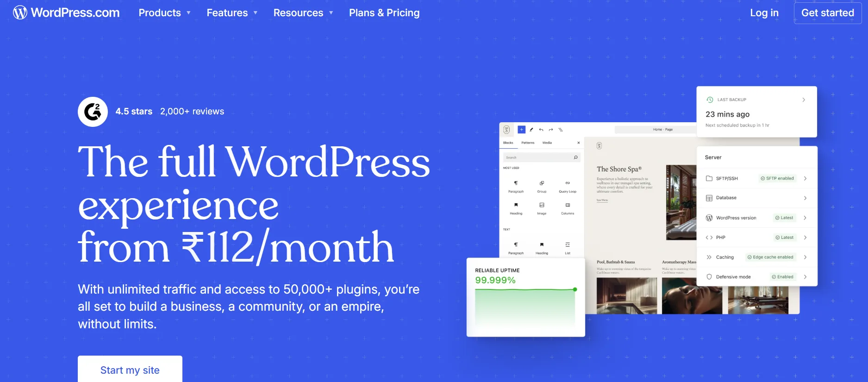868x382 pixels.
Task: Click the Defensive mode shield icon
Action: (709, 277)
